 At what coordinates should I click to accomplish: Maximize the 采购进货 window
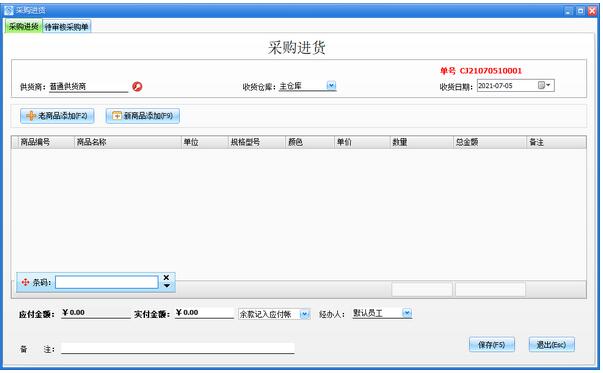(x=580, y=11)
